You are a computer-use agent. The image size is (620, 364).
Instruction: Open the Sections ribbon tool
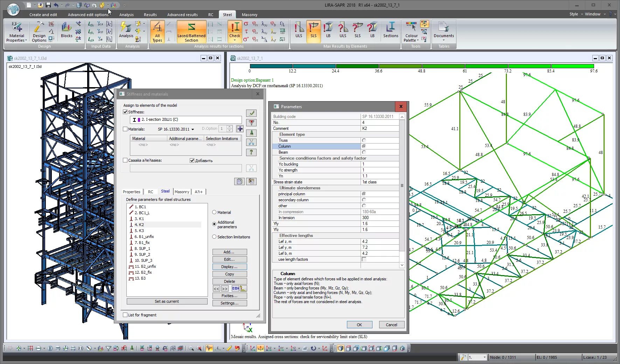click(x=391, y=30)
